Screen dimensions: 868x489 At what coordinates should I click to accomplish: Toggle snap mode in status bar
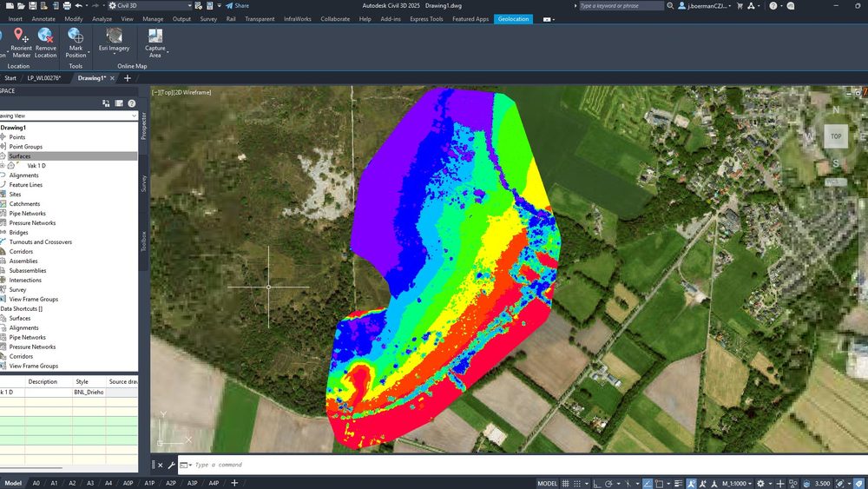pyautogui.click(x=577, y=484)
